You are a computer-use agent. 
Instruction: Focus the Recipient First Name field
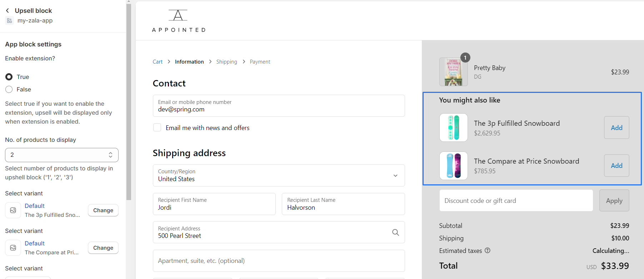[x=214, y=204]
